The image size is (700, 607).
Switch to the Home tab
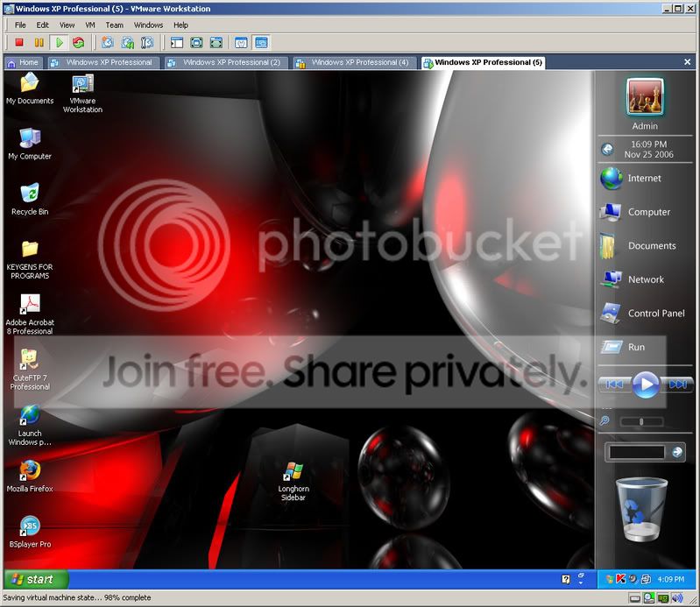tap(24, 62)
